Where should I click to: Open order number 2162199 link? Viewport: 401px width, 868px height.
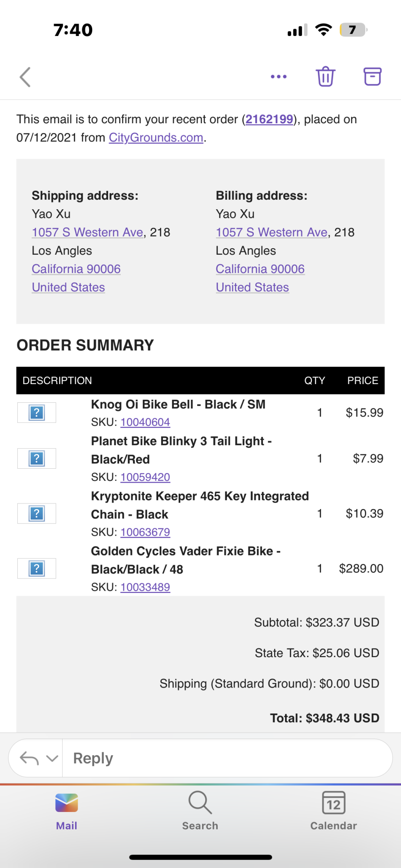click(x=269, y=119)
